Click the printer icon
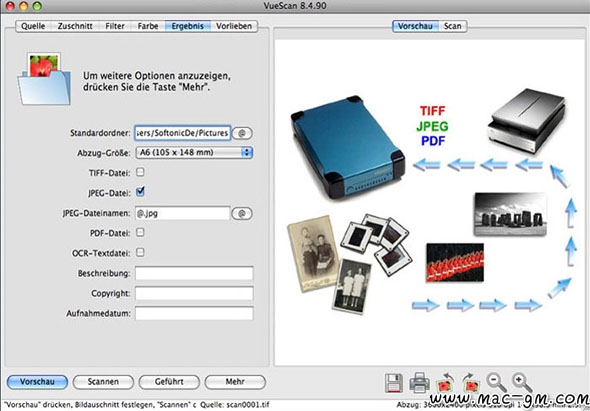This screenshot has height=411, width=590. coord(419,383)
